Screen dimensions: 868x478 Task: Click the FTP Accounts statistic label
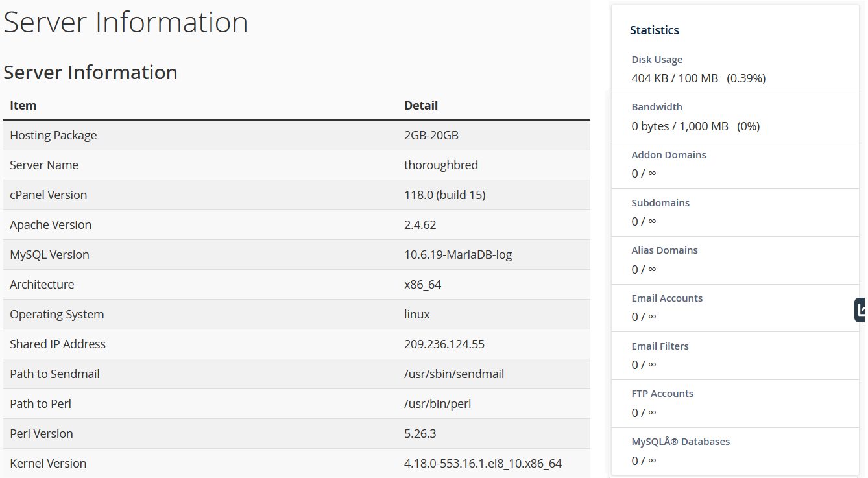coord(662,394)
